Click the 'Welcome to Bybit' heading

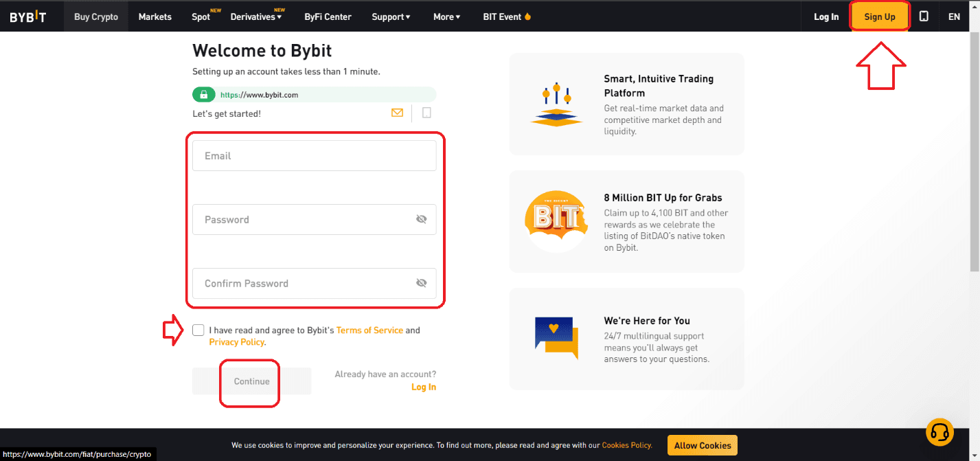click(x=262, y=50)
